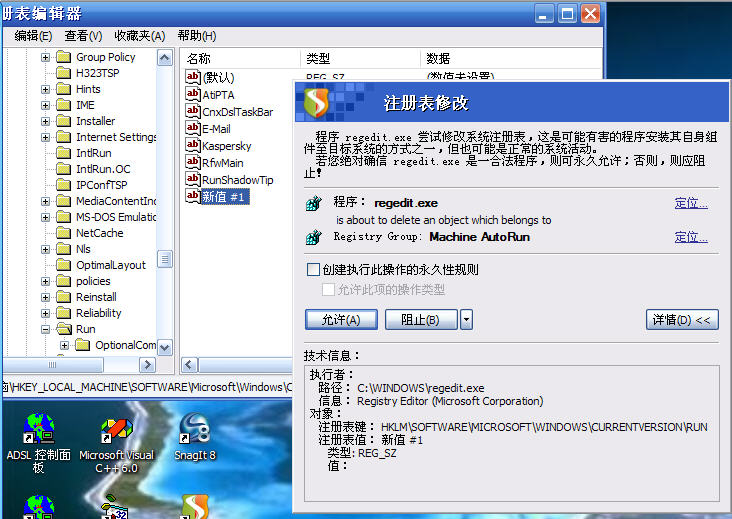The width and height of the screenshot is (732, 519).
Task: Click 定位... link next to regedit.exe
Action: pyautogui.click(x=691, y=203)
